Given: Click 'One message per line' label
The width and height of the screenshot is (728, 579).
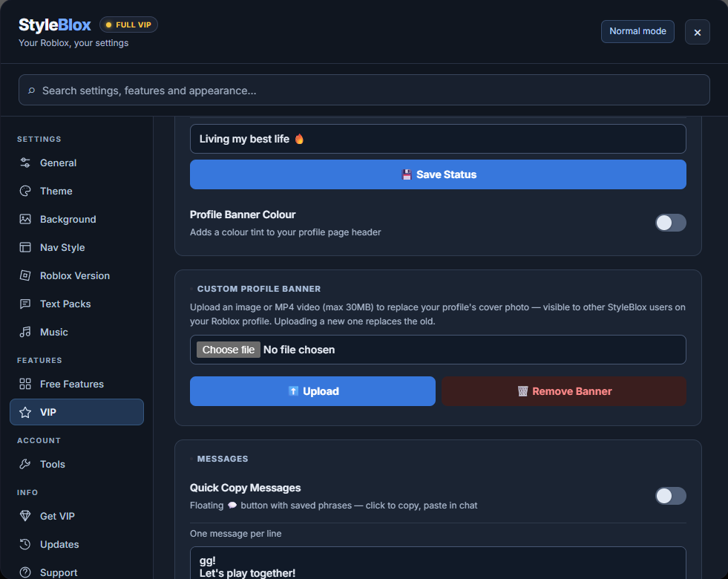Looking at the screenshot, I should 235,534.
